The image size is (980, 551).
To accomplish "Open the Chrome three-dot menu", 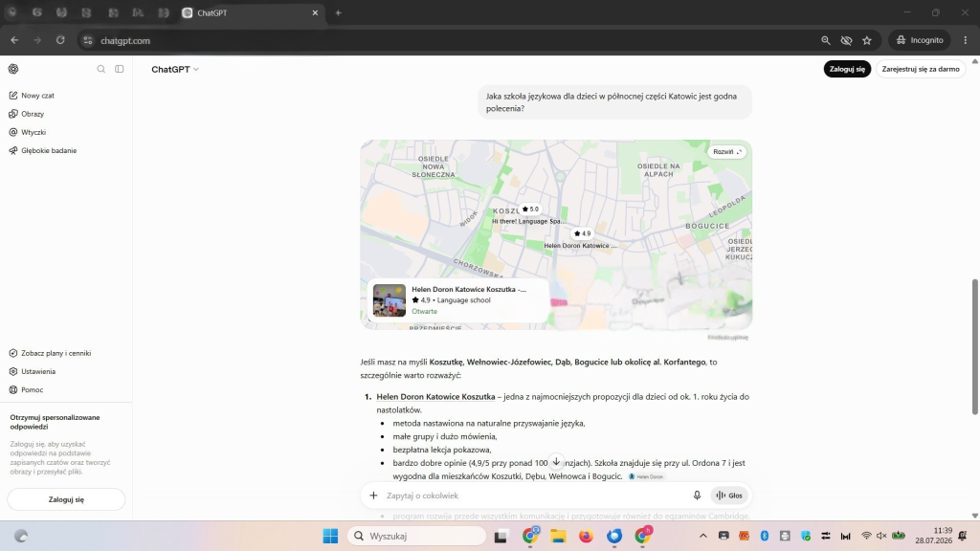I will [966, 40].
